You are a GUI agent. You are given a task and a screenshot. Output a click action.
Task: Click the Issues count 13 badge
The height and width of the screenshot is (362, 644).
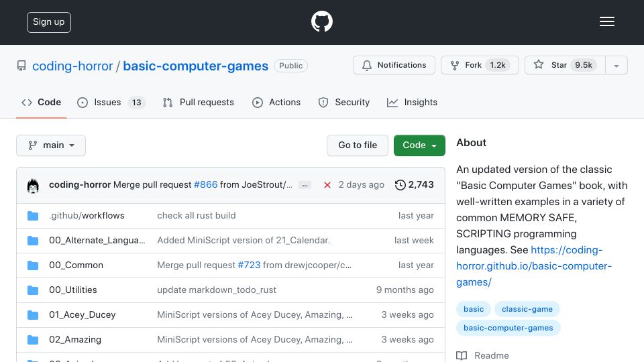pos(136,102)
